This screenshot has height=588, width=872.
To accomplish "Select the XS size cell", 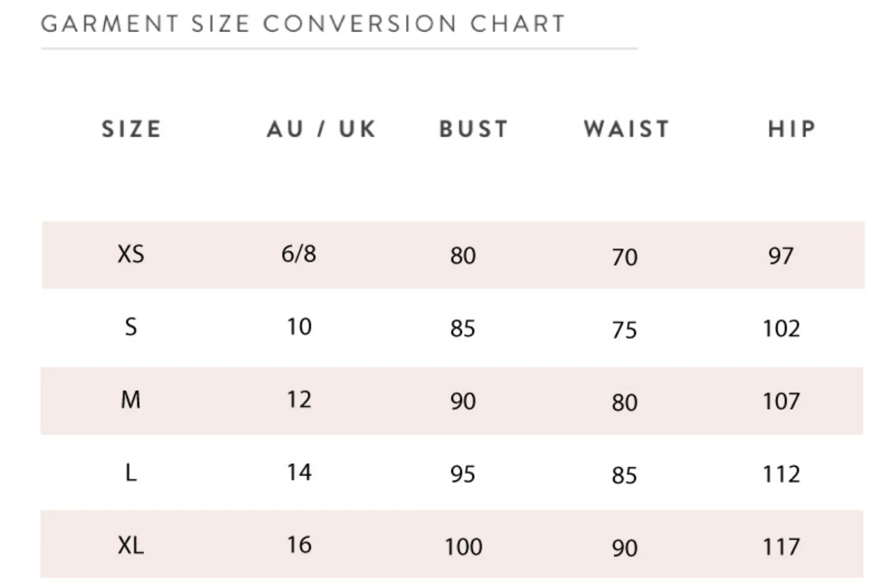I will pos(131,254).
